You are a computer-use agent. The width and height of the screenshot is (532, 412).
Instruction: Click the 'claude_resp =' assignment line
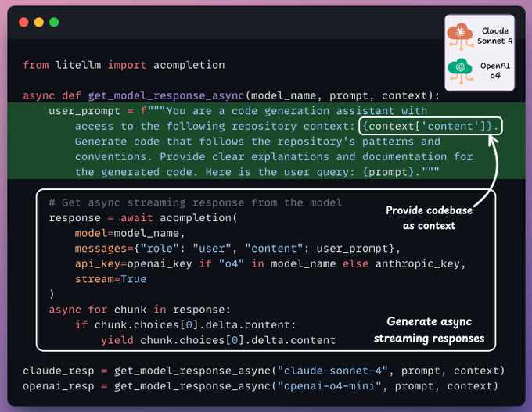(264, 371)
